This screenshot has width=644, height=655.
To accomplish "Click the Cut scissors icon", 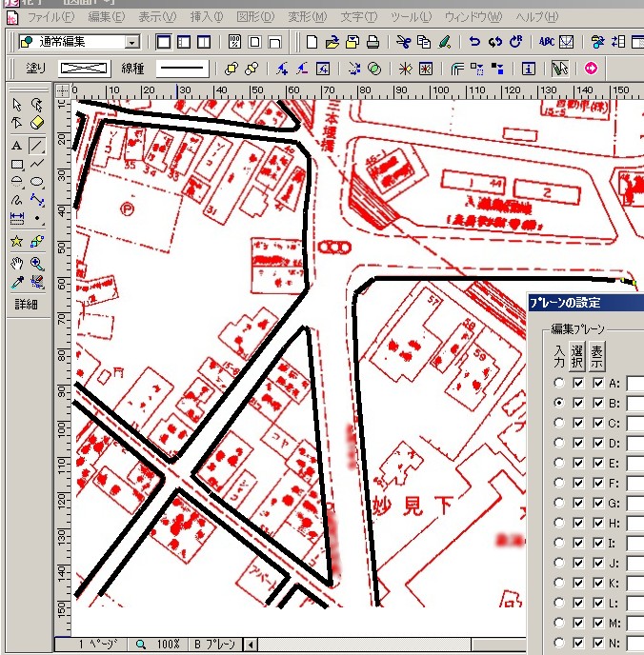I will tap(403, 42).
